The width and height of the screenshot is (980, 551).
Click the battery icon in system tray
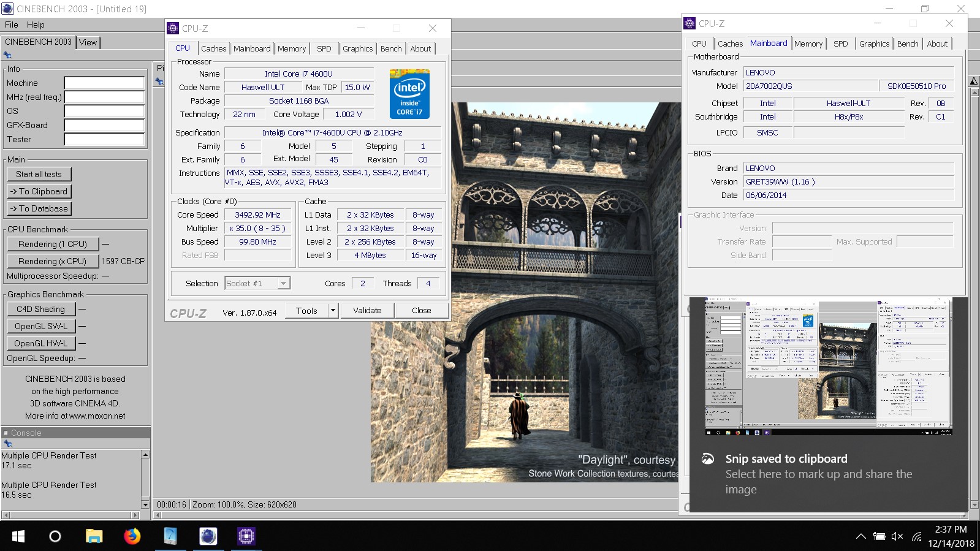click(879, 536)
